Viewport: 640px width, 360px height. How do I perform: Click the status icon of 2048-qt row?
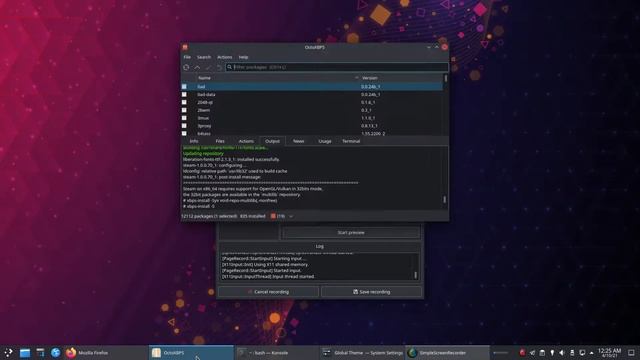click(184, 102)
